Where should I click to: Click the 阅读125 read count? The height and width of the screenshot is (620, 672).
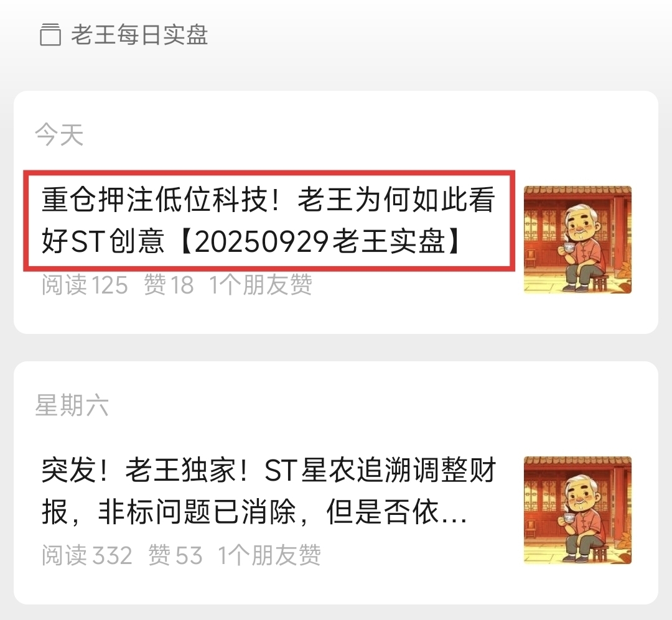click(x=85, y=285)
